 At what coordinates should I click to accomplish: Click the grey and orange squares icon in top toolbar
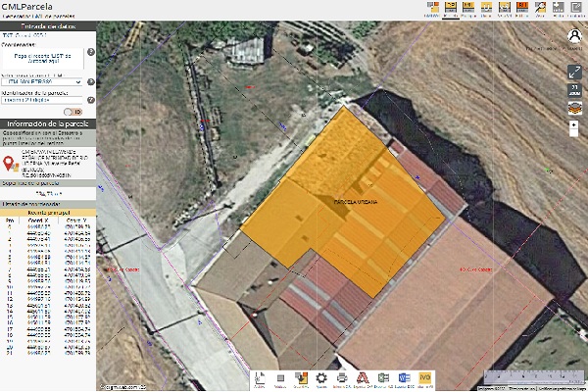coord(433,8)
